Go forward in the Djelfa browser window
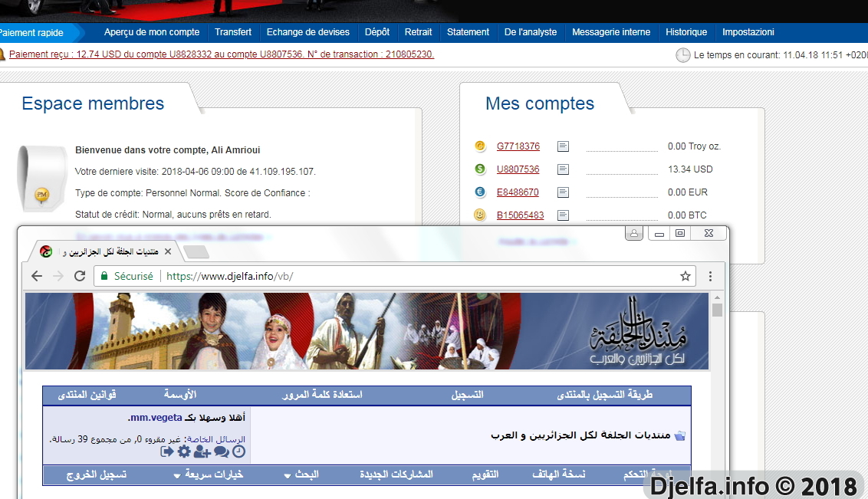The height and width of the screenshot is (499, 868). (x=58, y=276)
